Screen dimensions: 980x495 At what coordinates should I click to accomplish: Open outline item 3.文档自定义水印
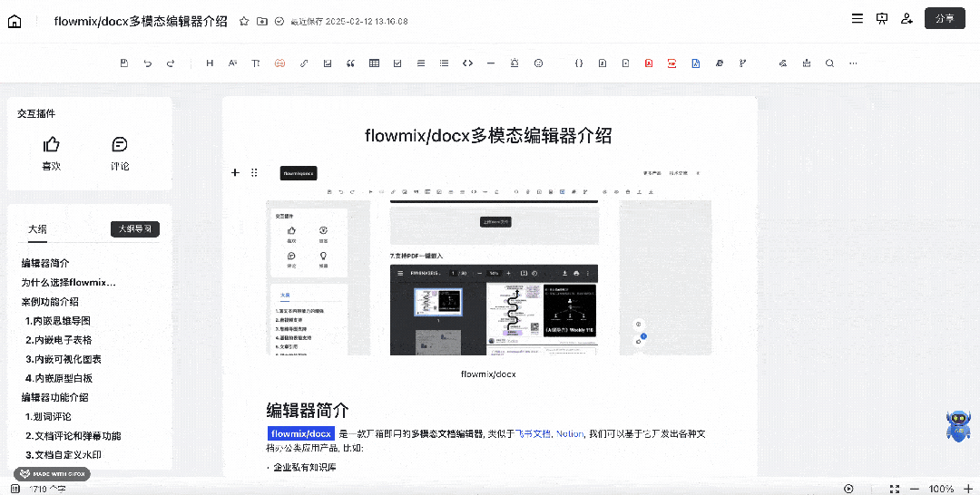pos(64,455)
